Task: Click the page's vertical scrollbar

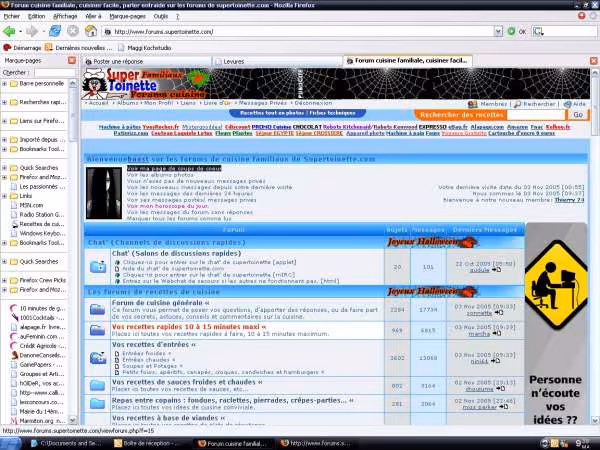Action: point(594,245)
